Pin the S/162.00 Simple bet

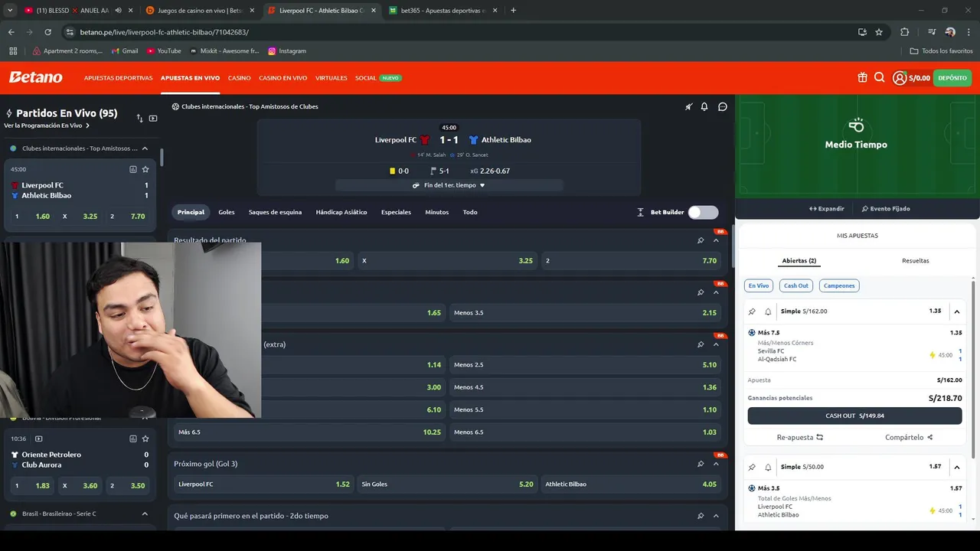coord(752,311)
